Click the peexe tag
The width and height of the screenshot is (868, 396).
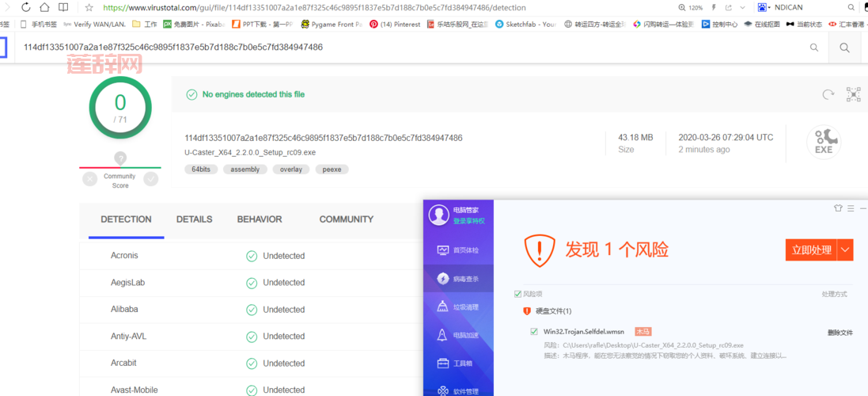click(x=332, y=169)
